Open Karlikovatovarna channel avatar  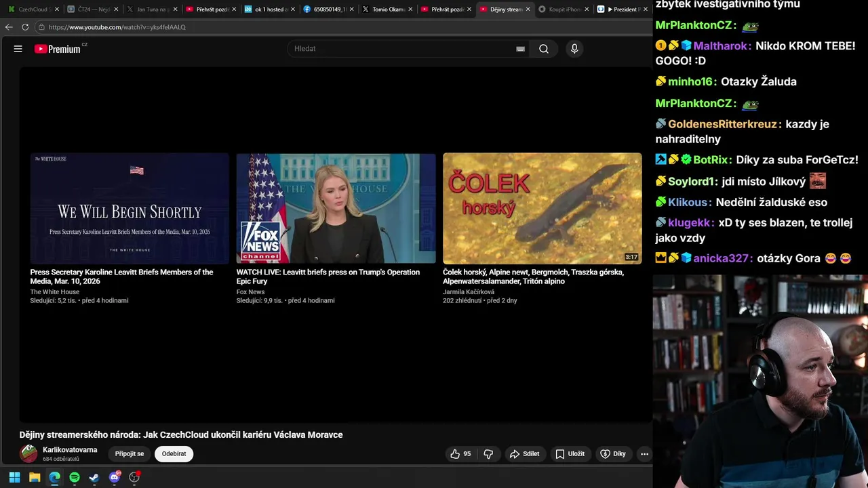click(x=28, y=453)
